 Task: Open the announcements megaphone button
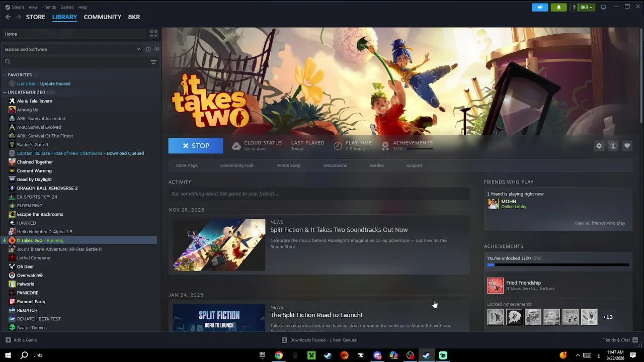tap(540, 8)
